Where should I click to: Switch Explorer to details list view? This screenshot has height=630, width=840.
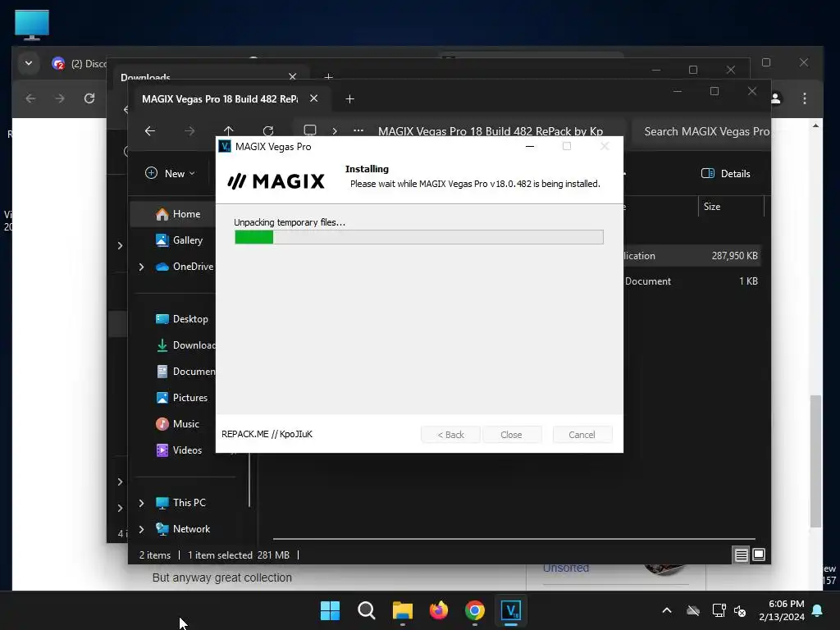[741, 555]
